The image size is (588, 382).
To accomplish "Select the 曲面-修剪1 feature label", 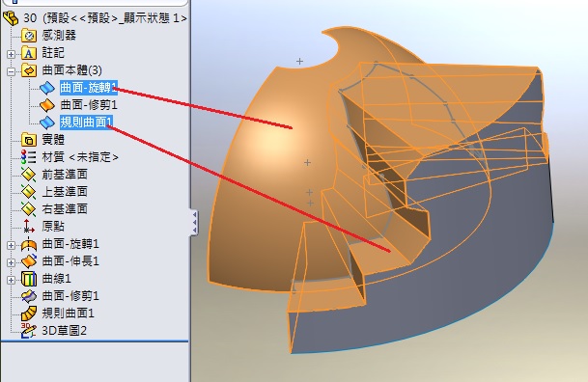I will tap(70, 296).
